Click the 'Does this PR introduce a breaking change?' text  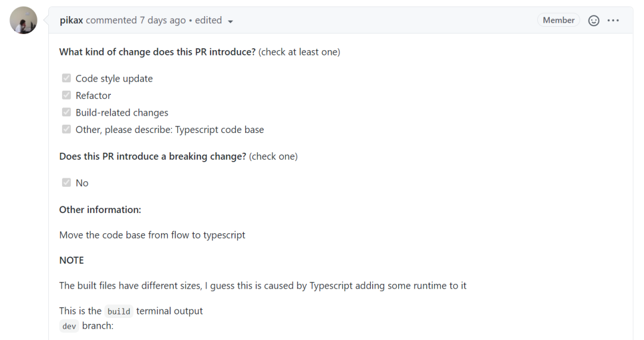pyautogui.click(x=153, y=156)
